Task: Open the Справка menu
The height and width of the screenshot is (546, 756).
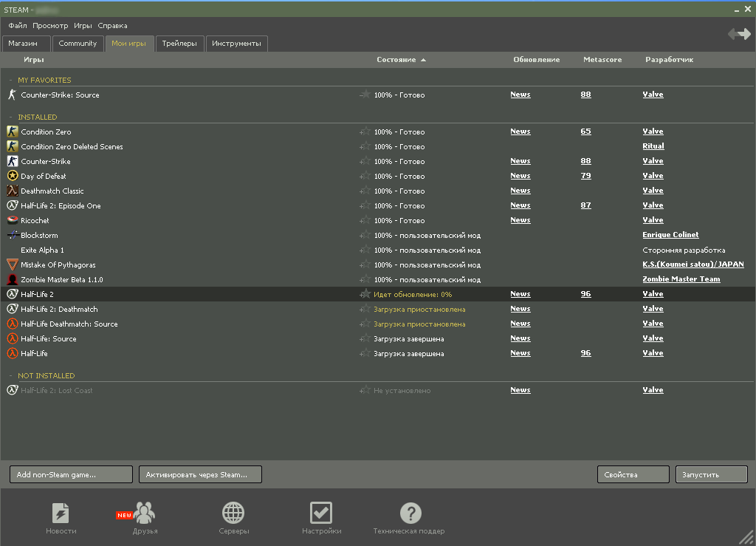Action: (x=112, y=26)
